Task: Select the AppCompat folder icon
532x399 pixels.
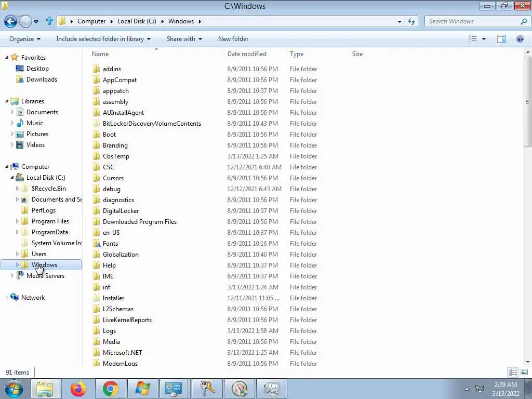Action: point(96,79)
